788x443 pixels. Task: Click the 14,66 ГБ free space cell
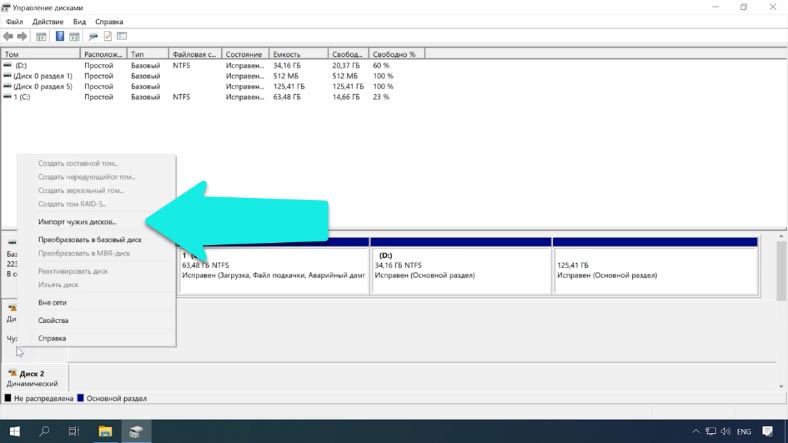(346, 97)
